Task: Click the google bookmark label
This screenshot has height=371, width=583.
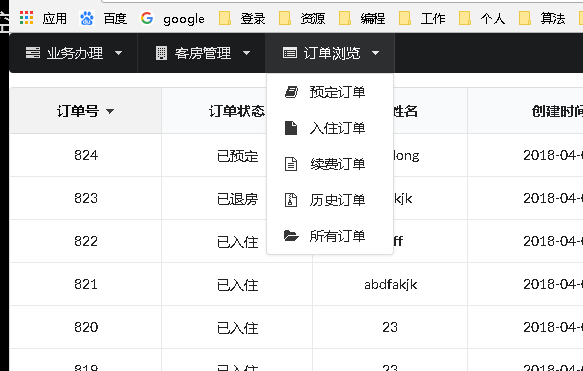Action: [184, 19]
